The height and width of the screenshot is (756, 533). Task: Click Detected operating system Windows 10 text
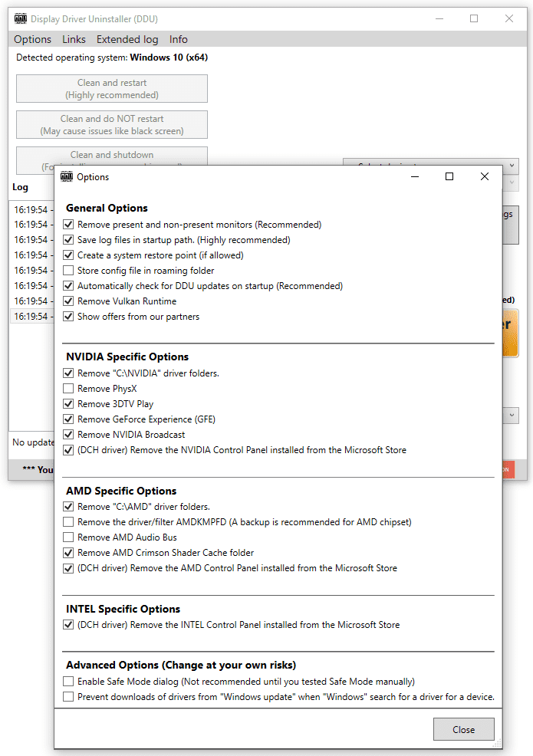point(112,58)
